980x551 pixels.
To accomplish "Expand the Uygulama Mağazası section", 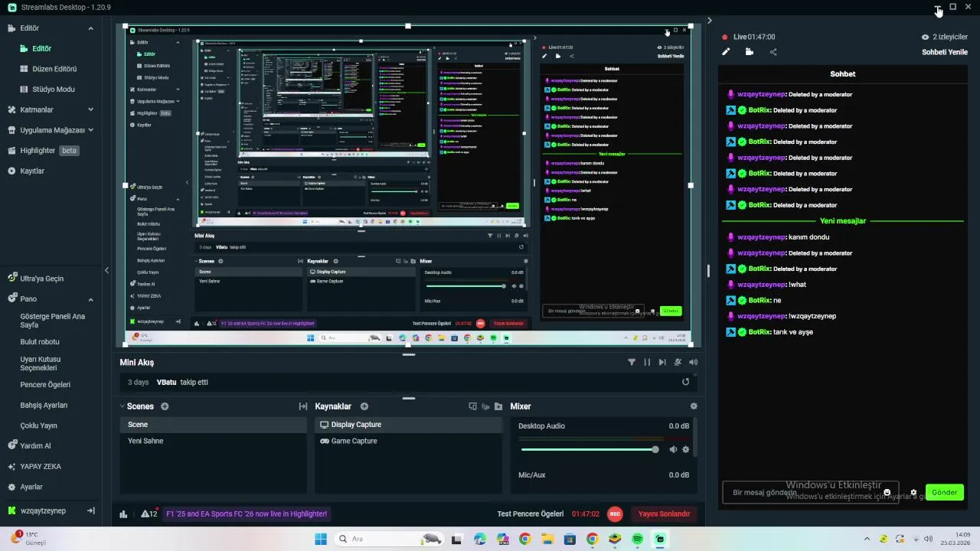I will click(90, 130).
